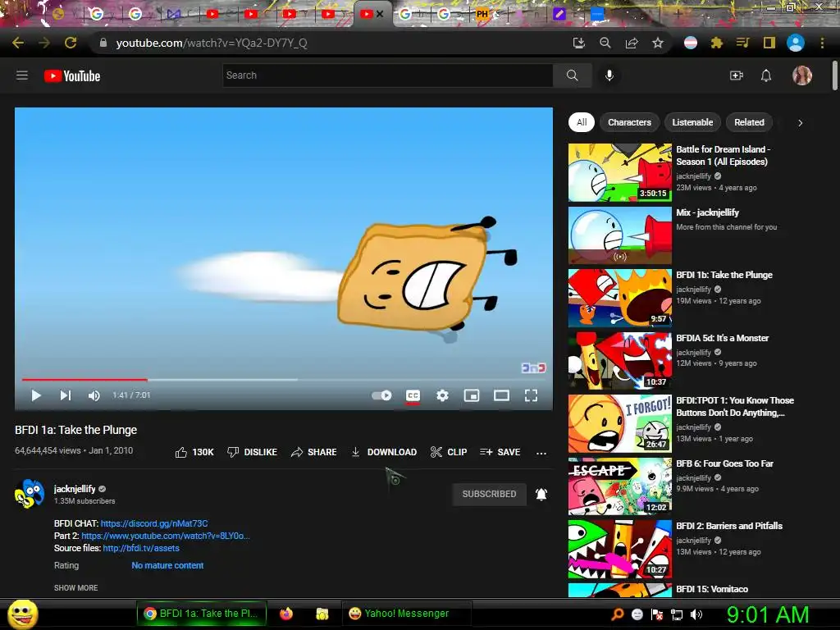This screenshot has height=630, width=840.
Task: Open the Chrome three-dot menu
Action: [822, 43]
